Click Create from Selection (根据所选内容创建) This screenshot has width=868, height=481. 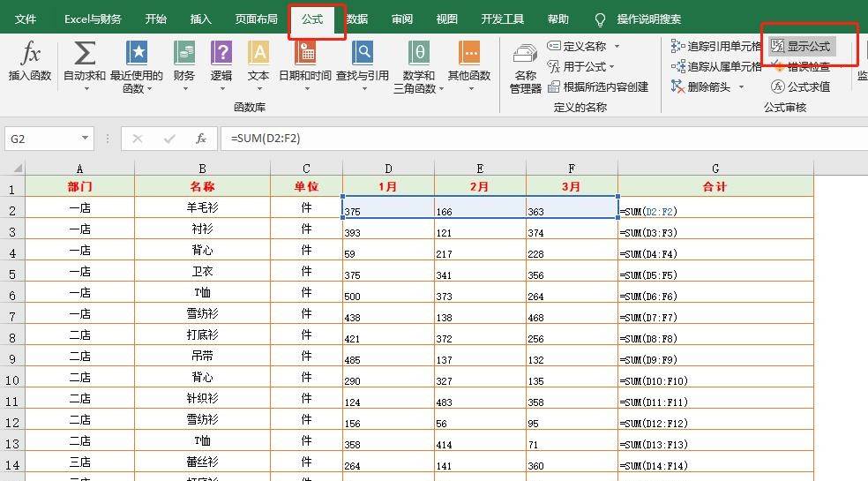click(598, 87)
